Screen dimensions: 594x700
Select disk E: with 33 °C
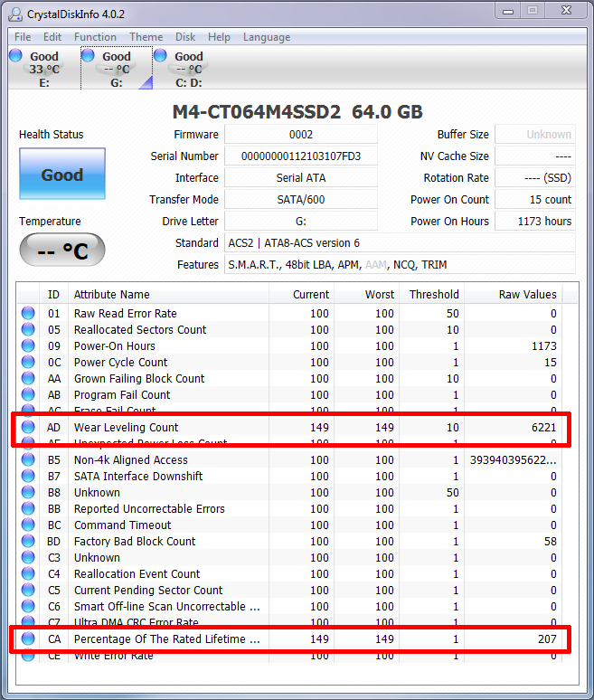44,69
